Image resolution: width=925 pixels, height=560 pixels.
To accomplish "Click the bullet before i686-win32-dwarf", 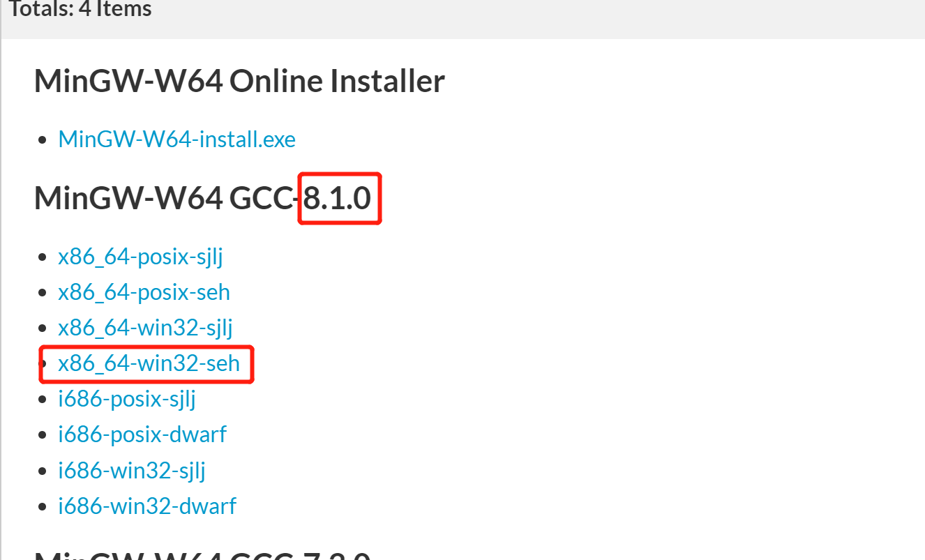I will coord(43,507).
